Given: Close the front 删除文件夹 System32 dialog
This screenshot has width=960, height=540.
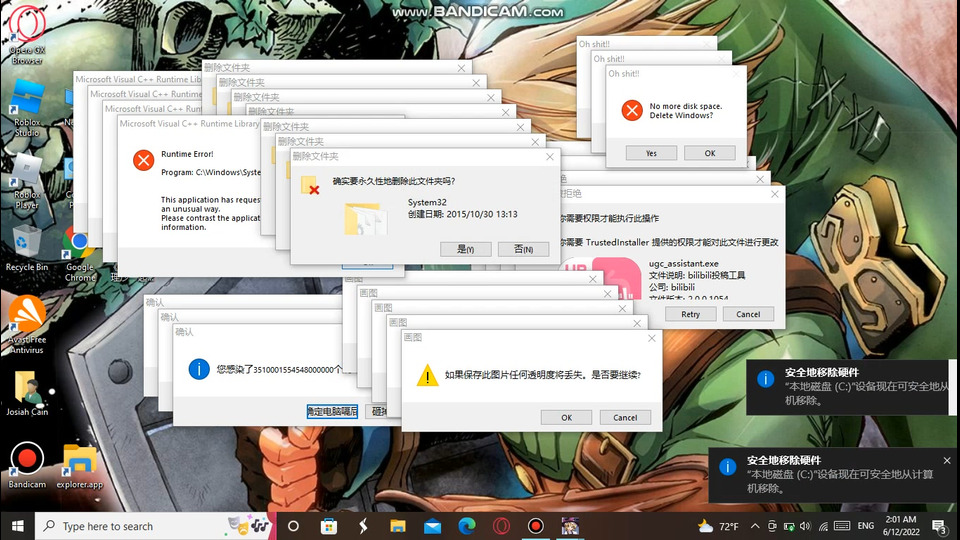Looking at the screenshot, I should click(x=549, y=157).
